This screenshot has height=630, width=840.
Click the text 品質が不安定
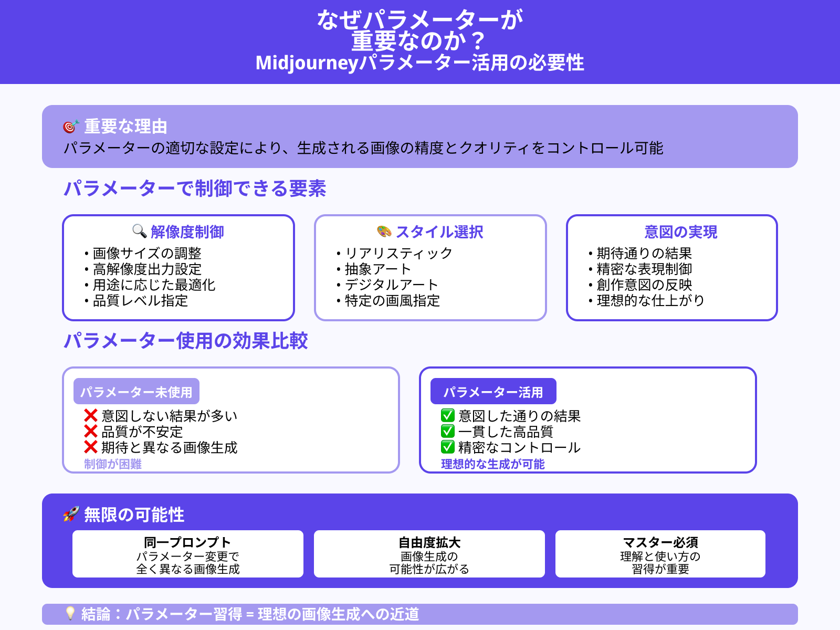(x=142, y=432)
